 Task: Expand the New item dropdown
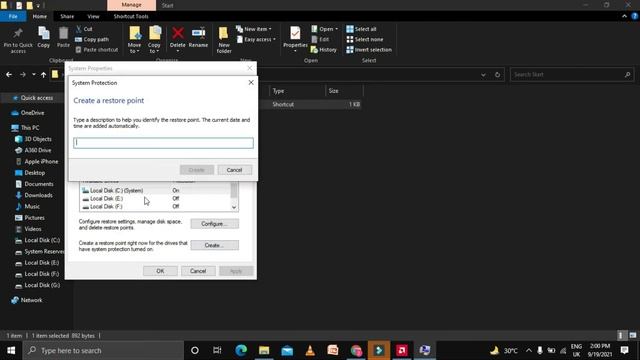click(x=253, y=29)
